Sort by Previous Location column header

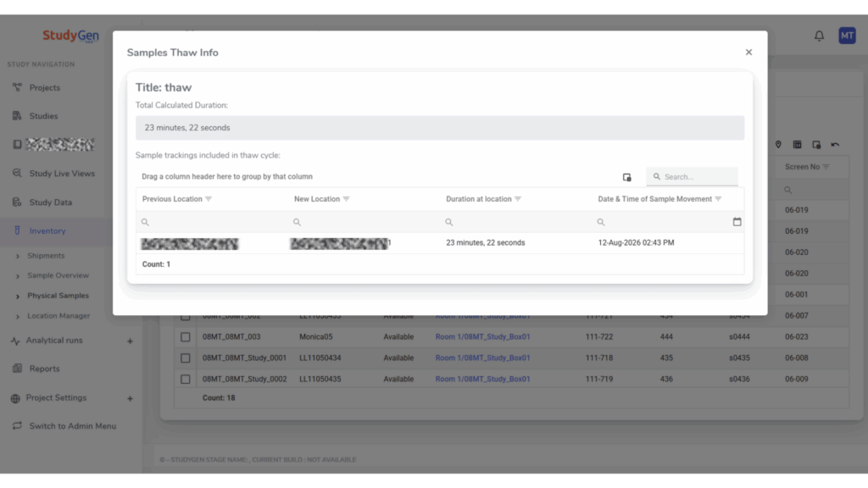[172, 199]
